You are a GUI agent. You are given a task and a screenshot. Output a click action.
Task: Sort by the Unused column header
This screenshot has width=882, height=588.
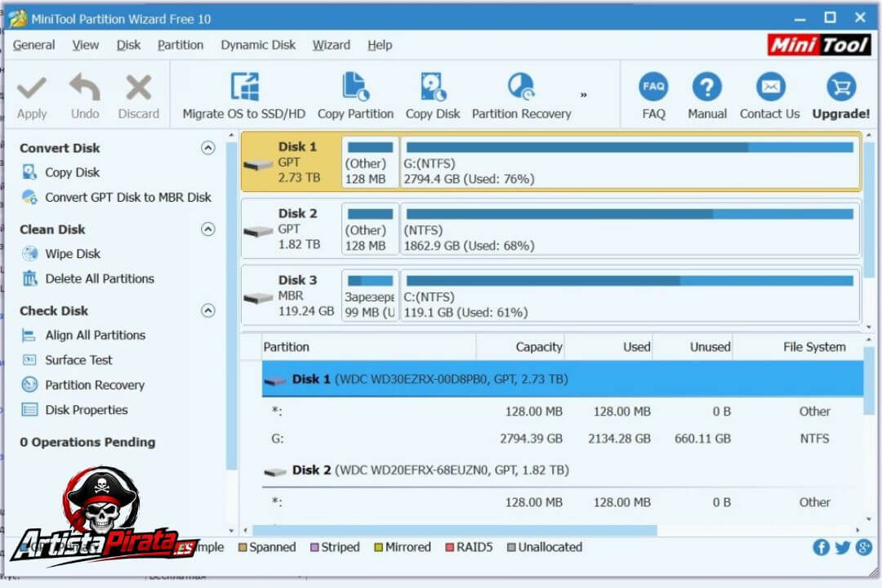pyautogui.click(x=693, y=346)
